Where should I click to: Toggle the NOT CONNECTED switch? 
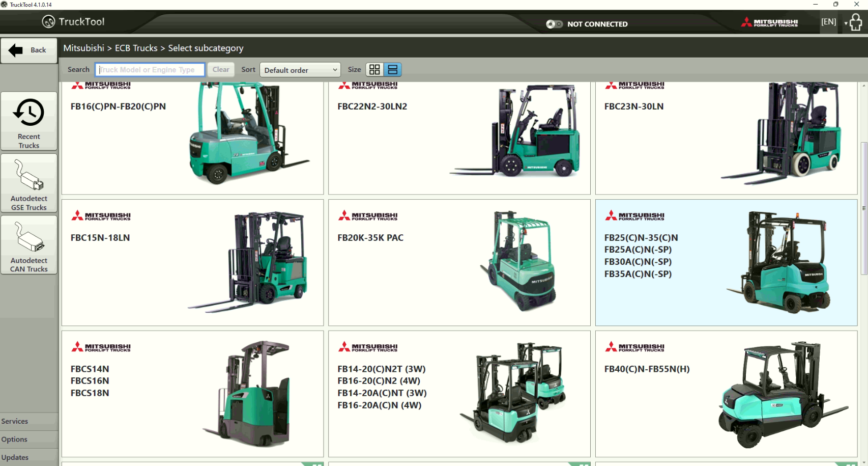[554, 23]
